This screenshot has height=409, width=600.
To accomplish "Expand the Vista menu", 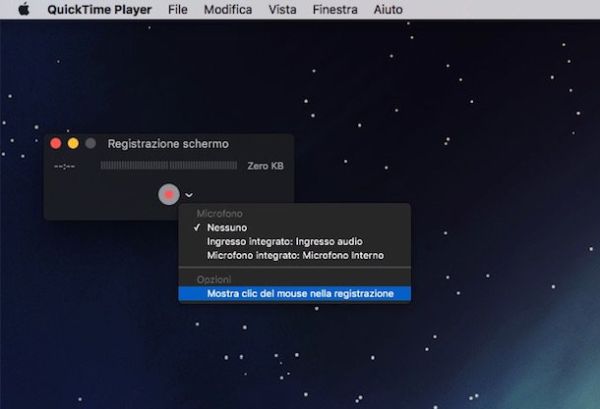I will click(x=282, y=10).
